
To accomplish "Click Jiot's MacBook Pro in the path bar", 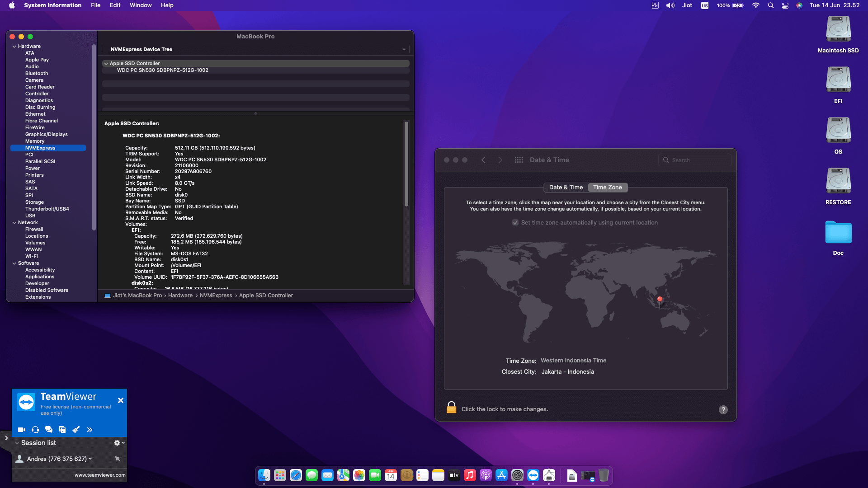I will [133, 296].
